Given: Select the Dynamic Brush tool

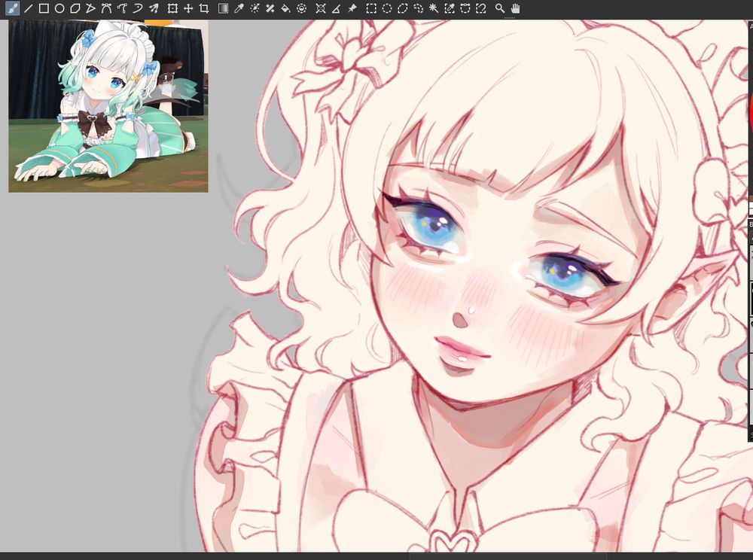Looking at the screenshot, I should (x=137, y=8).
